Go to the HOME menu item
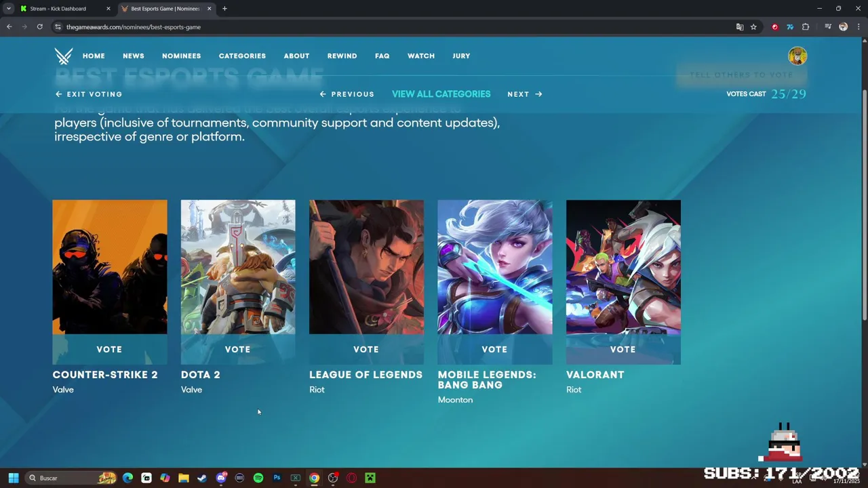Image resolution: width=868 pixels, height=488 pixels. point(94,56)
